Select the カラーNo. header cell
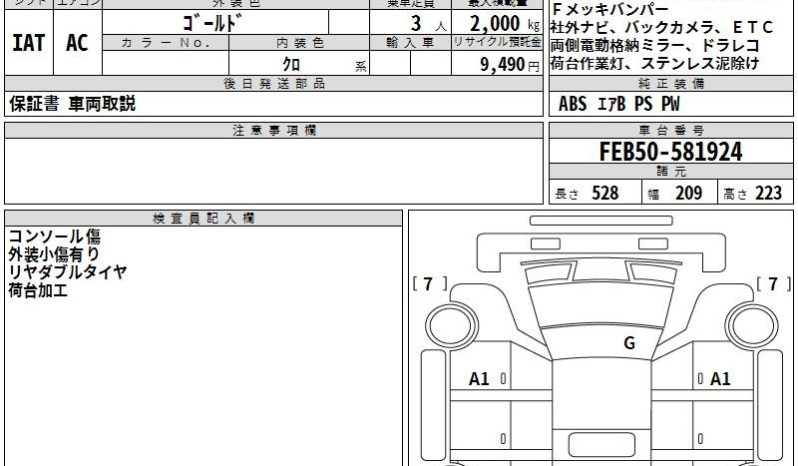 [165, 43]
